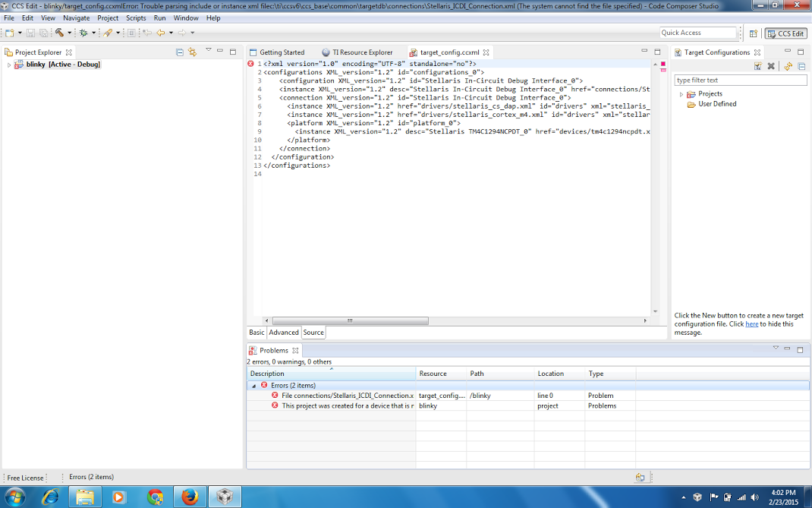The image size is (812, 508).
Task: Click the Quick Access search field
Action: [x=697, y=33]
